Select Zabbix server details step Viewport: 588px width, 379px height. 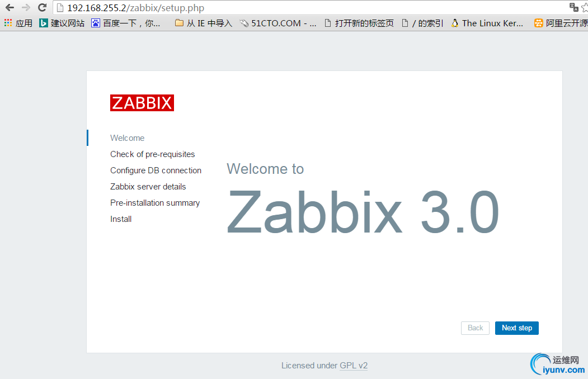tap(148, 187)
